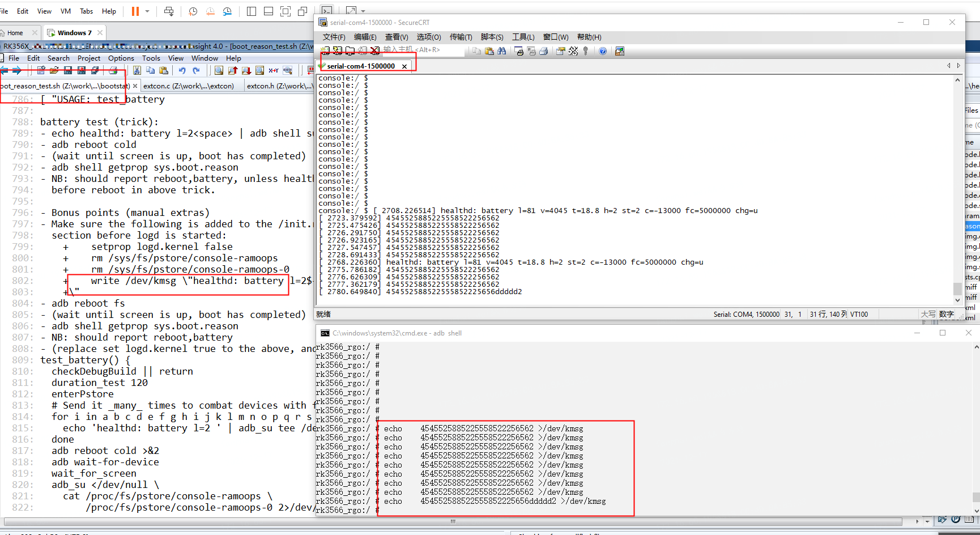Save the file with Source Insight's save icon
This screenshot has height=535, width=980.
(x=69, y=70)
